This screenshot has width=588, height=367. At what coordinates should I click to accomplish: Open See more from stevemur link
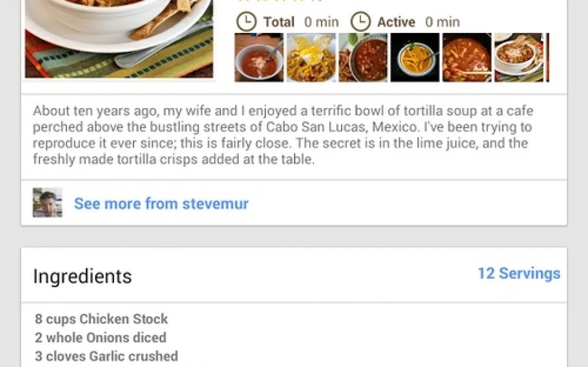click(x=161, y=203)
